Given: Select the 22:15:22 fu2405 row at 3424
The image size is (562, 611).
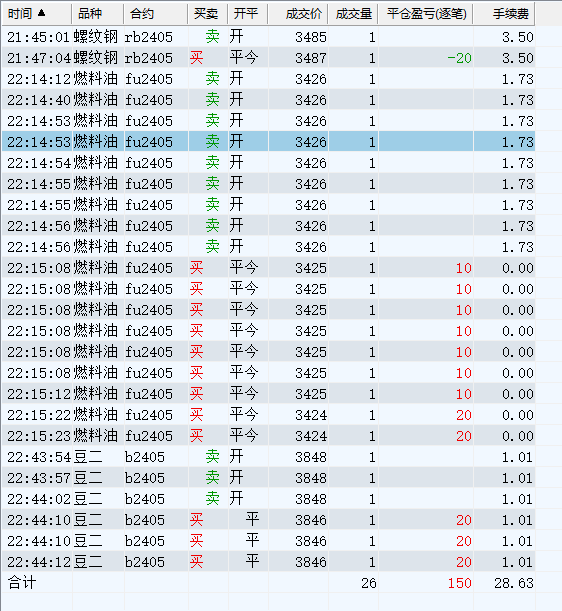Looking at the screenshot, I should 269,415.
